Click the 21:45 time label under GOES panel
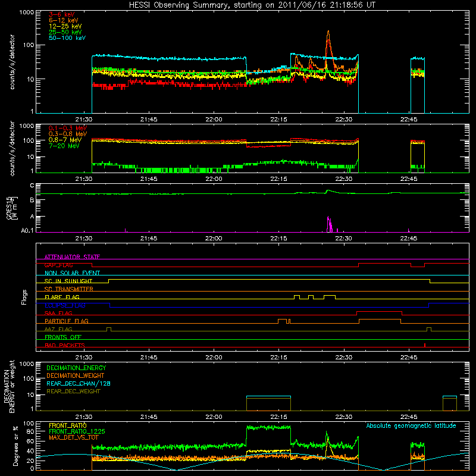Screen dimensions: 476x476 [x=149, y=239]
